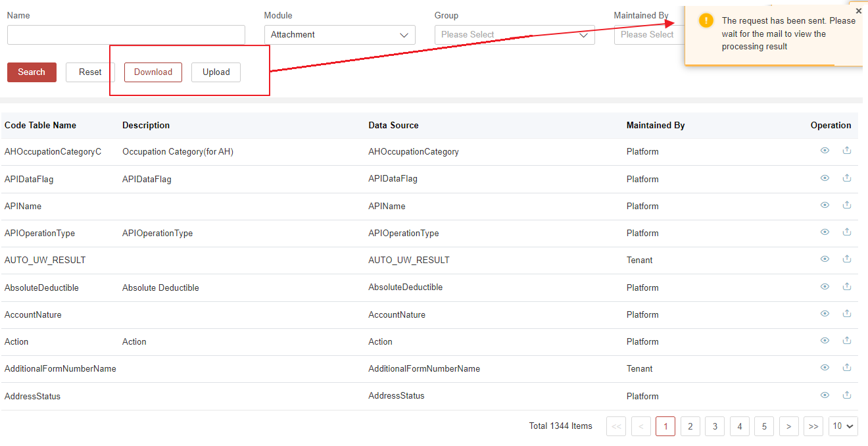Expand the Group select dropdown
This screenshot has height=446, width=868.
click(x=514, y=35)
